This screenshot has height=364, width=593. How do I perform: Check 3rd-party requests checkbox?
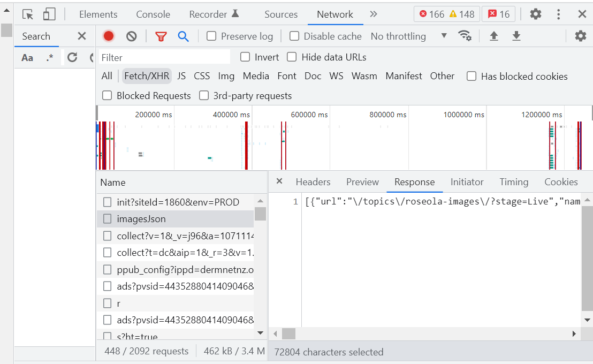[204, 95]
